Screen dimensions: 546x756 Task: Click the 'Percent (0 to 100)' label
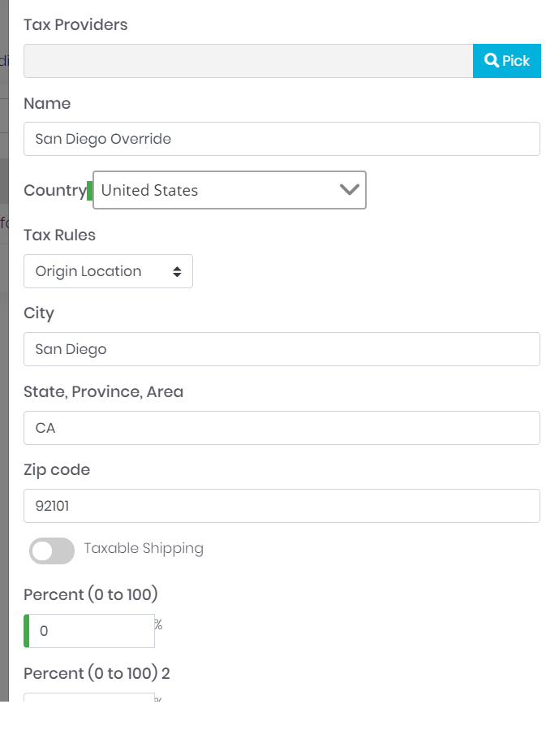coord(91,595)
